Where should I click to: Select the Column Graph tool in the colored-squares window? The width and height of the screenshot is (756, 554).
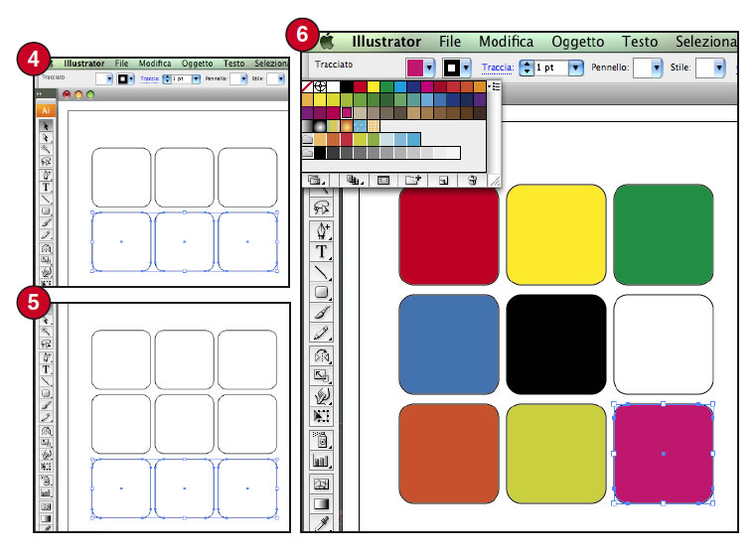(x=321, y=461)
